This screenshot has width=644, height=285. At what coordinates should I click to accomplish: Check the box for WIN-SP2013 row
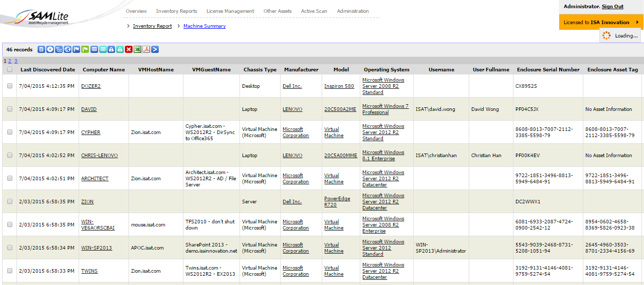click(10, 248)
